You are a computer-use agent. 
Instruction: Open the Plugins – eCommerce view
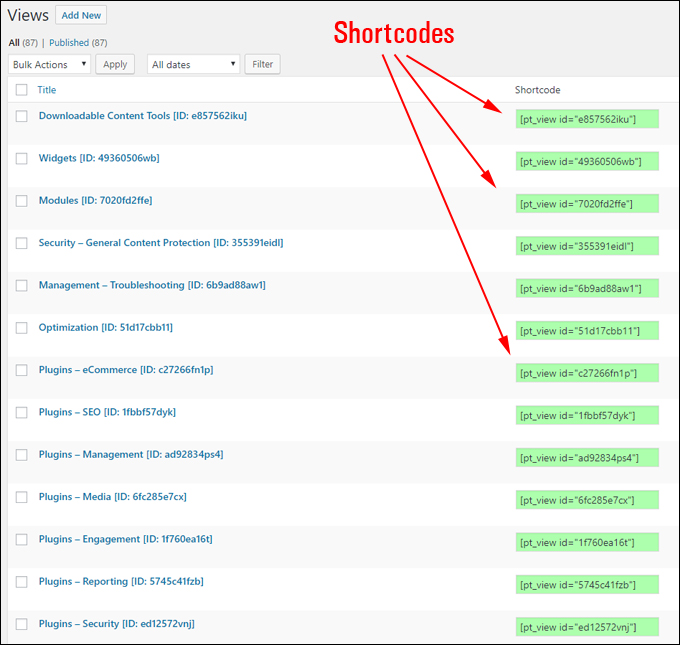126,370
